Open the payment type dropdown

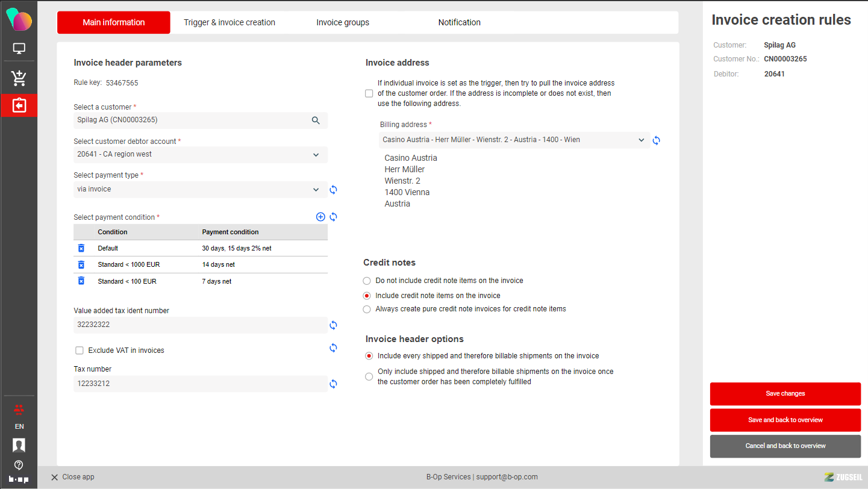(x=316, y=190)
